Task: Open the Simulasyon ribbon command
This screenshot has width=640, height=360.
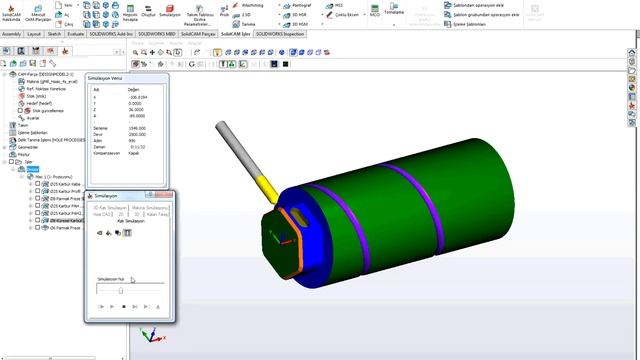Action: [170, 11]
